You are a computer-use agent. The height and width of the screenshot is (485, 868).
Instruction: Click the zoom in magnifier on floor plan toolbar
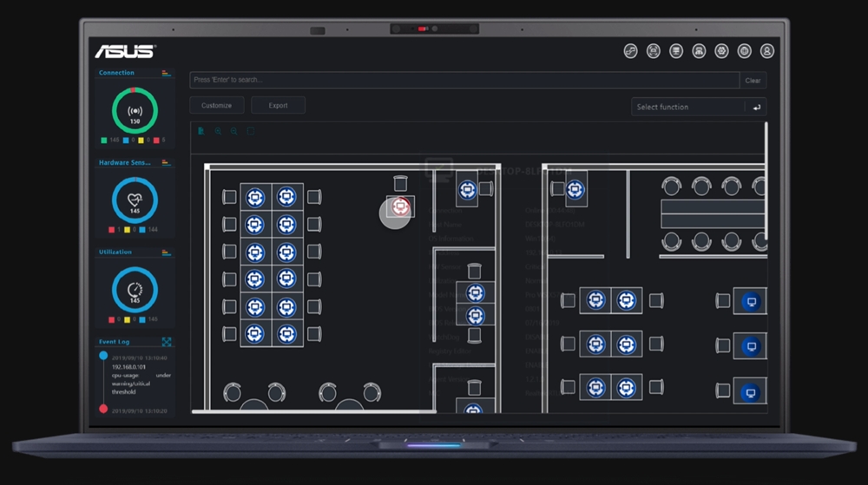(x=218, y=131)
